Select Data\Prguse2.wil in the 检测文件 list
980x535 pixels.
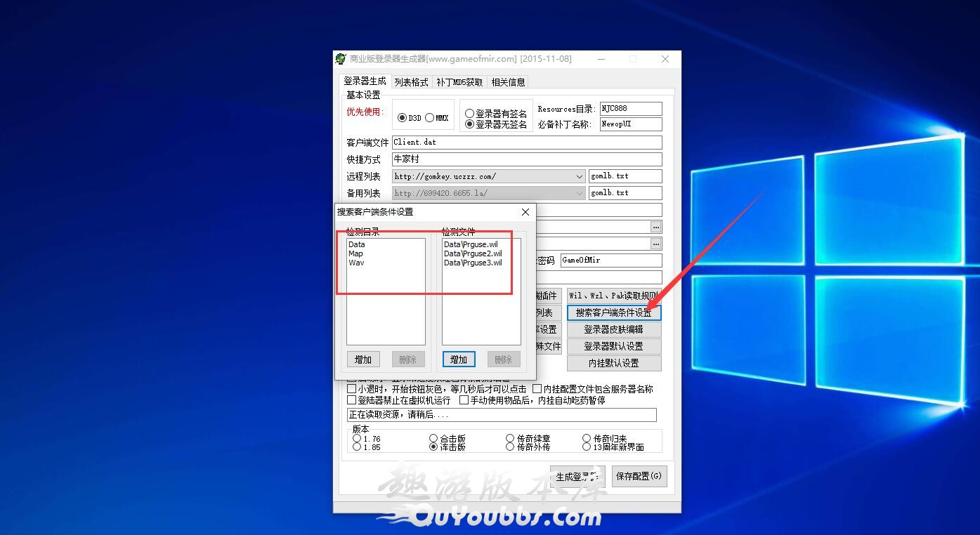[473, 253]
